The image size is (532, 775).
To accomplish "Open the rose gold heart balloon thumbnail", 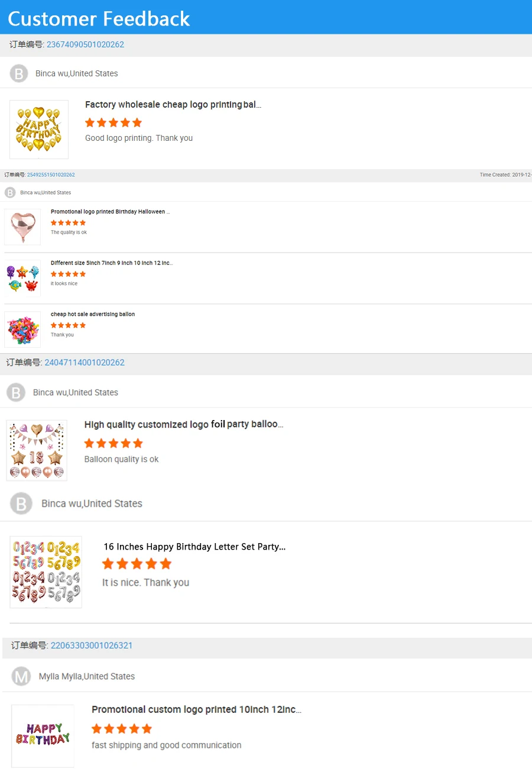I will click(22, 227).
